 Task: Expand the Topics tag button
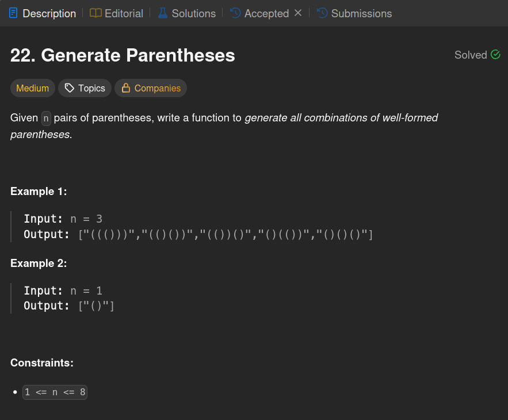click(85, 88)
